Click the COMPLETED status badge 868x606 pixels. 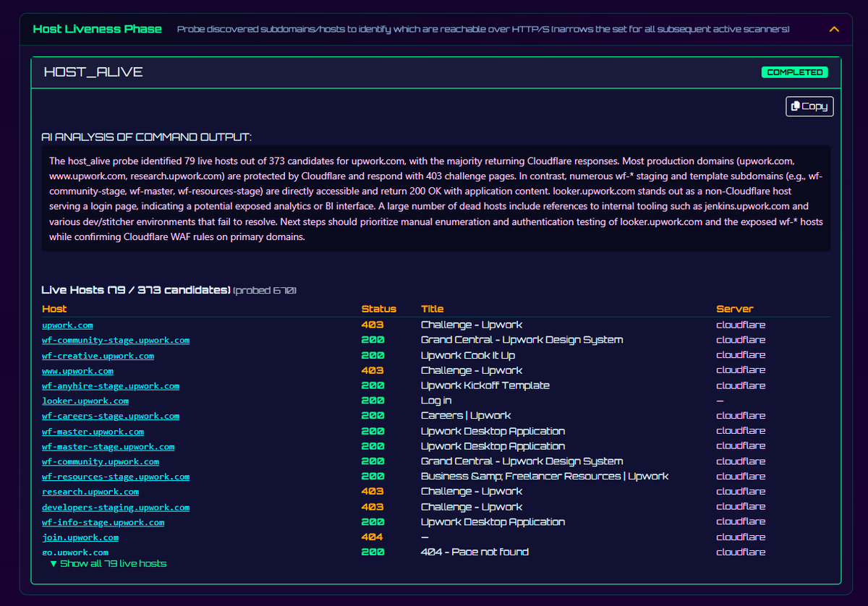point(795,72)
